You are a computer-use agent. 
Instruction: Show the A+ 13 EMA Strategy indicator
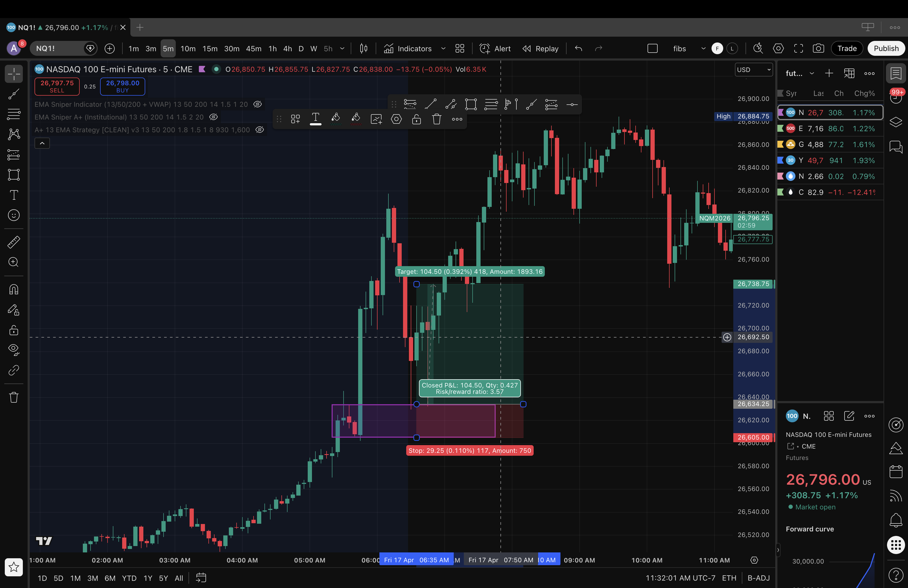coord(259,130)
